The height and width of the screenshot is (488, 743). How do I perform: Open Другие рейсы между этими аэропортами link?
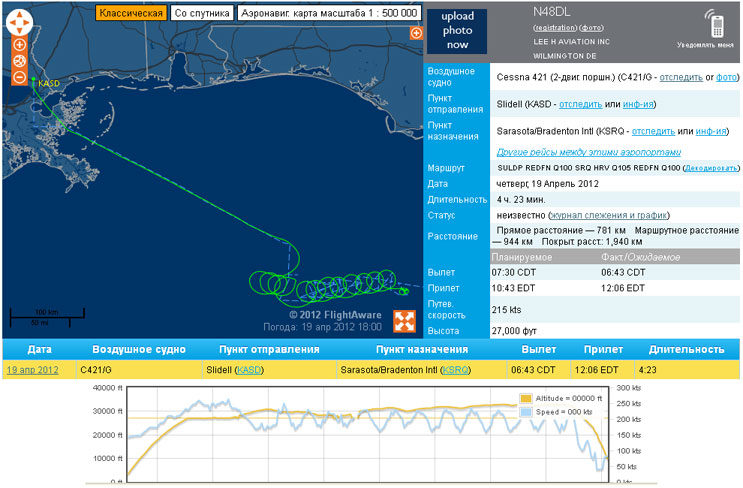click(589, 152)
